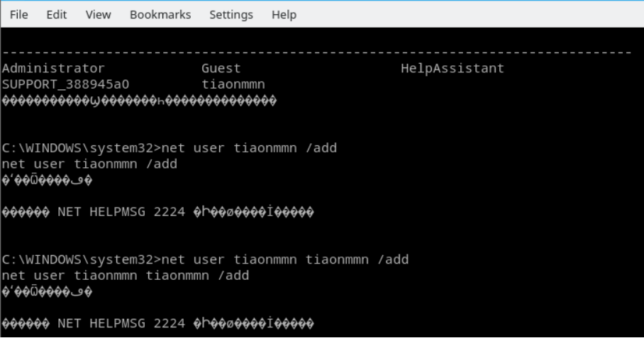Open the Help menu
The height and width of the screenshot is (338, 644).
click(x=284, y=15)
